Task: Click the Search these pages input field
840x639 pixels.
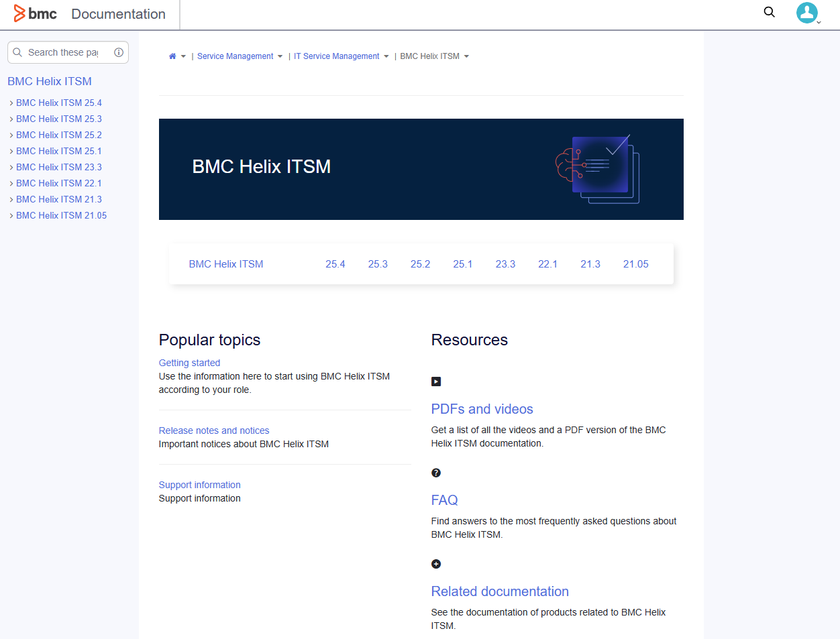Action: coord(60,52)
